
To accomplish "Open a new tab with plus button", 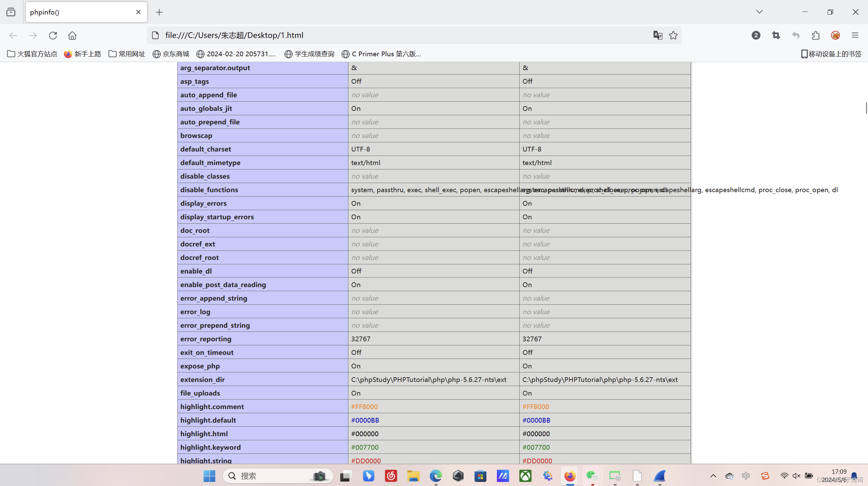I will point(159,12).
